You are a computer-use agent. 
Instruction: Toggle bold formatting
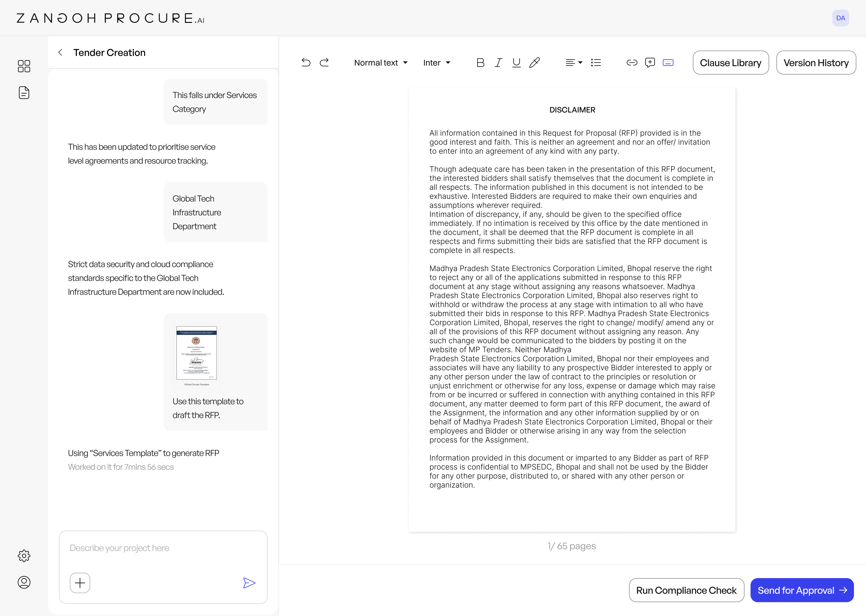click(x=481, y=63)
